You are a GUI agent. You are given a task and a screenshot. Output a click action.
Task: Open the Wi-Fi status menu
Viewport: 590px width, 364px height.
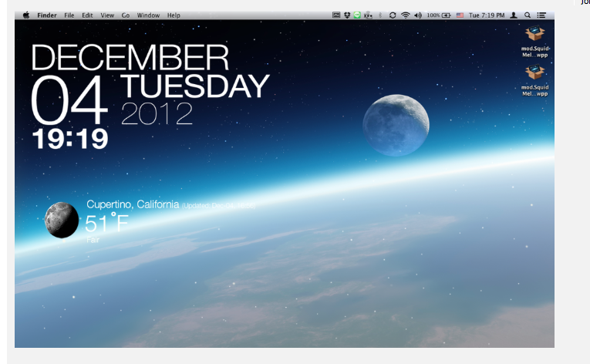[x=405, y=15]
